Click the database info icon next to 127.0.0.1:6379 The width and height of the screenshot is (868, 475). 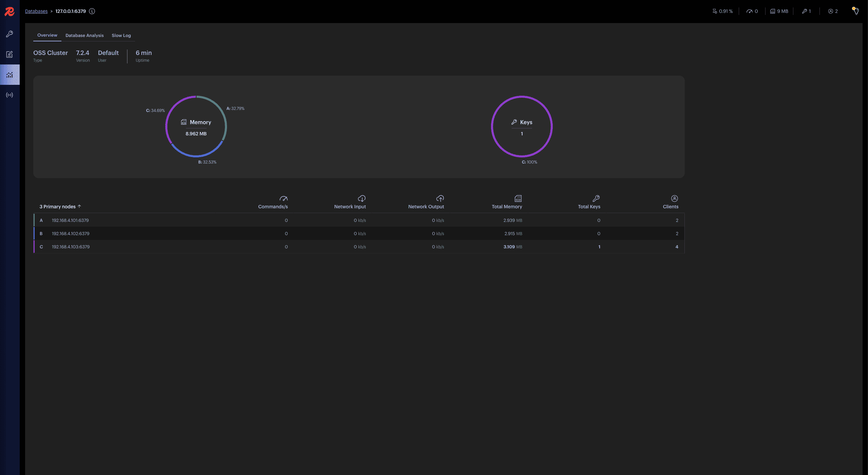[92, 11]
